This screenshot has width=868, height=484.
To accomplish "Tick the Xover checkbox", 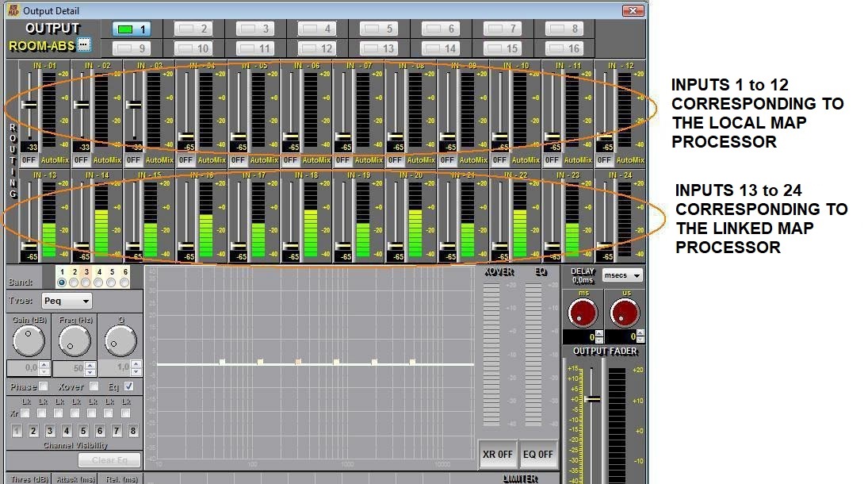I will [x=94, y=386].
